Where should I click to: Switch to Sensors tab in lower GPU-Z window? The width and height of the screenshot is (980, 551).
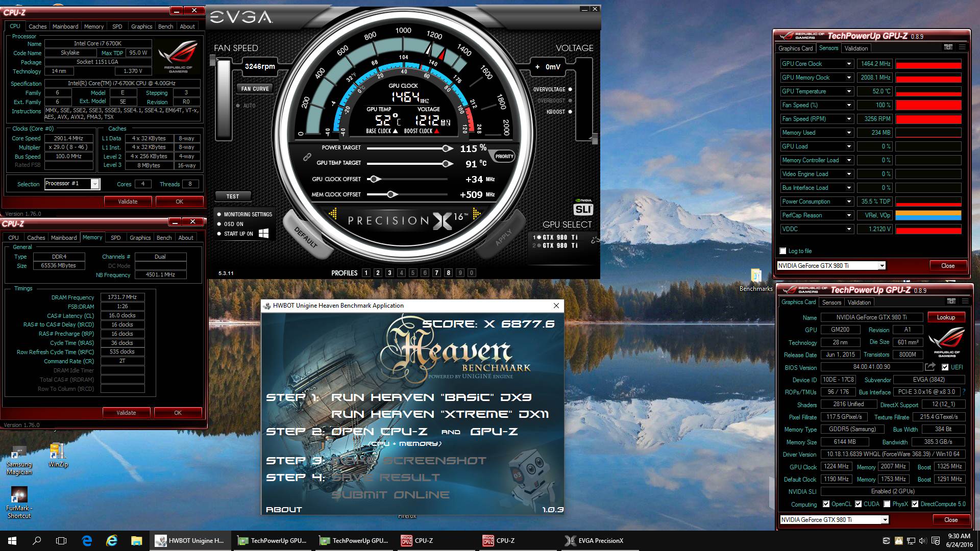pos(831,303)
